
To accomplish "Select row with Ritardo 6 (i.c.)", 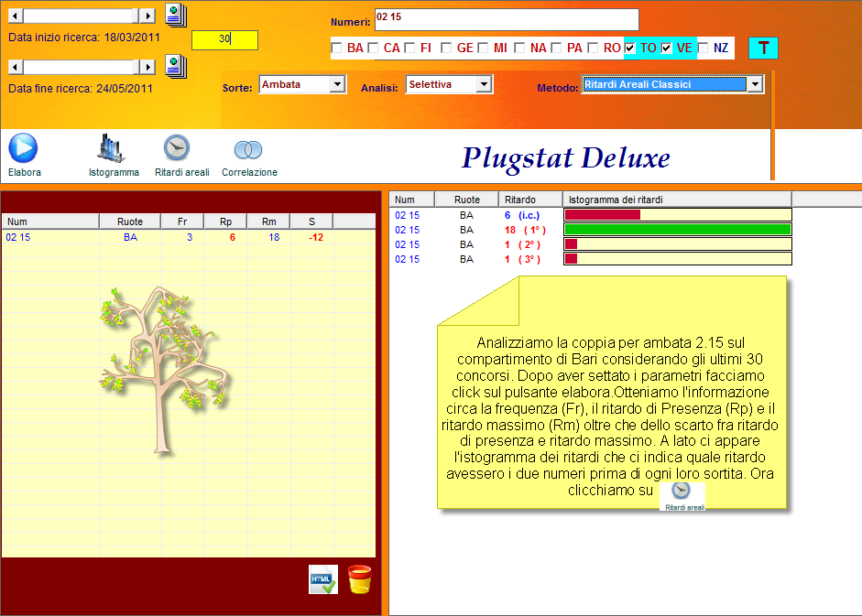I will (591, 215).
